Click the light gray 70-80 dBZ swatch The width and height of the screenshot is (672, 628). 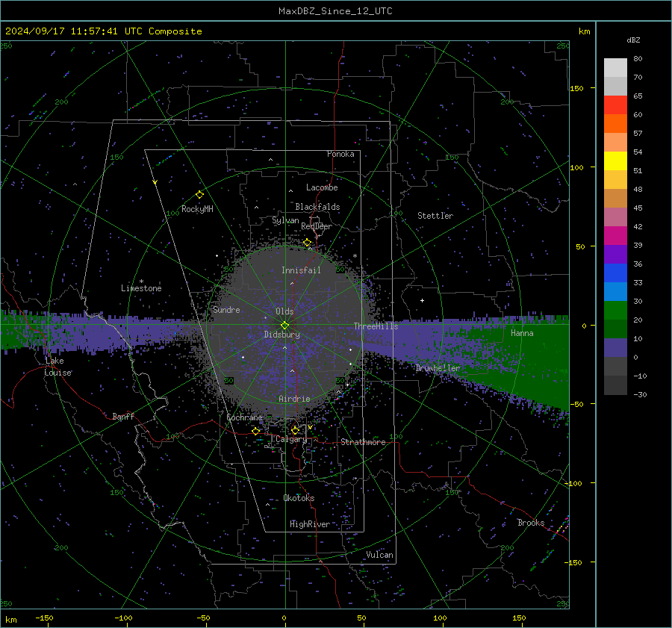pos(615,67)
